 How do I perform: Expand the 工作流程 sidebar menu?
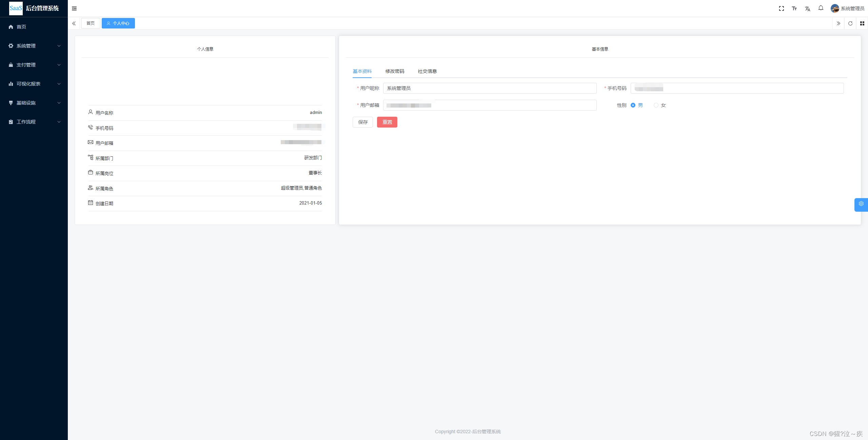[34, 122]
